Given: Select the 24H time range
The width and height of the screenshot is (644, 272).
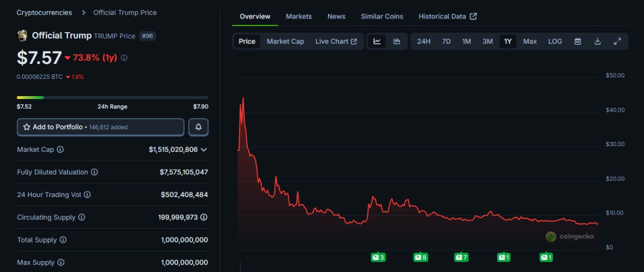Looking at the screenshot, I should [x=424, y=41].
